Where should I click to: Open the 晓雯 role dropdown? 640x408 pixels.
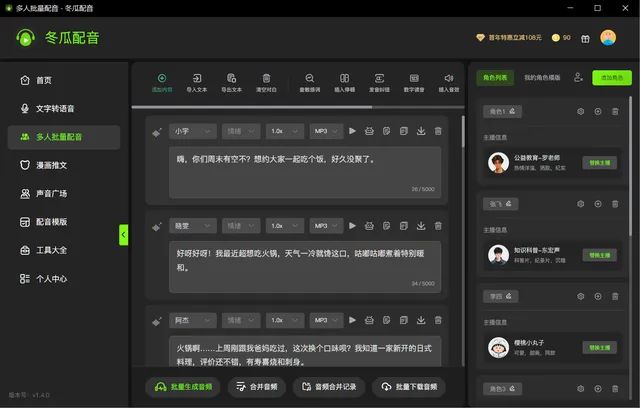(193, 226)
